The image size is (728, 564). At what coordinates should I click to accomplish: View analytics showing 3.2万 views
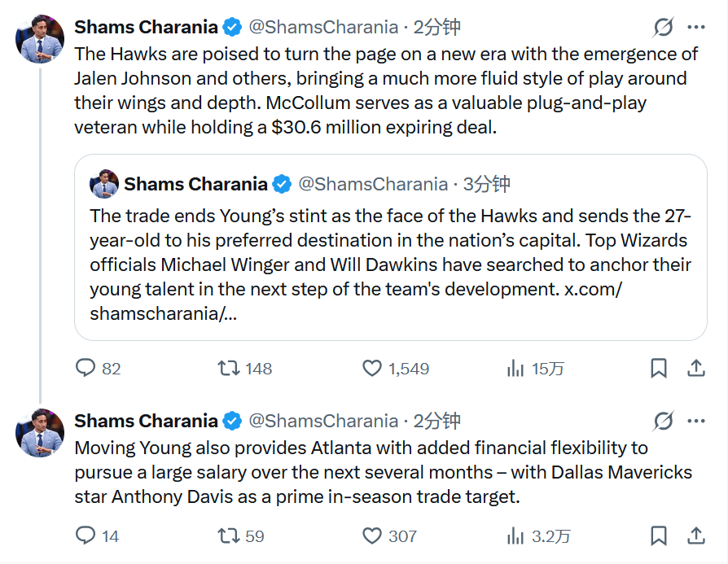[x=515, y=536]
